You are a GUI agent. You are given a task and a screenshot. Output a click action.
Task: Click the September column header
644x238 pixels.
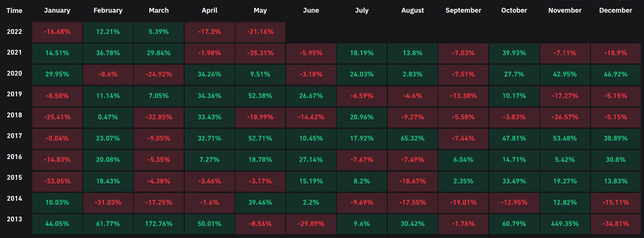[x=464, y=11]
